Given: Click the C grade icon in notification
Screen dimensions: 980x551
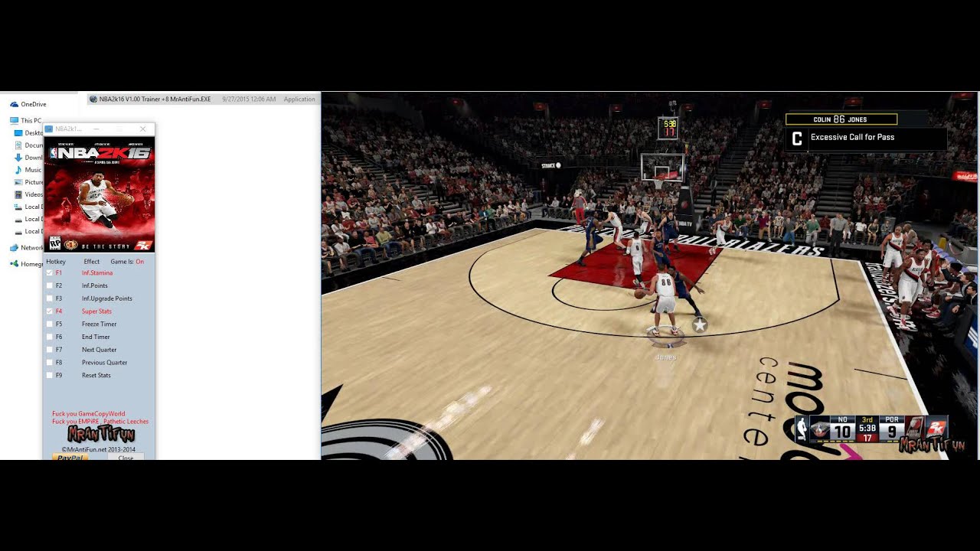Looking at the screenshot, I should pyautogui.click(x=797, y=139).
